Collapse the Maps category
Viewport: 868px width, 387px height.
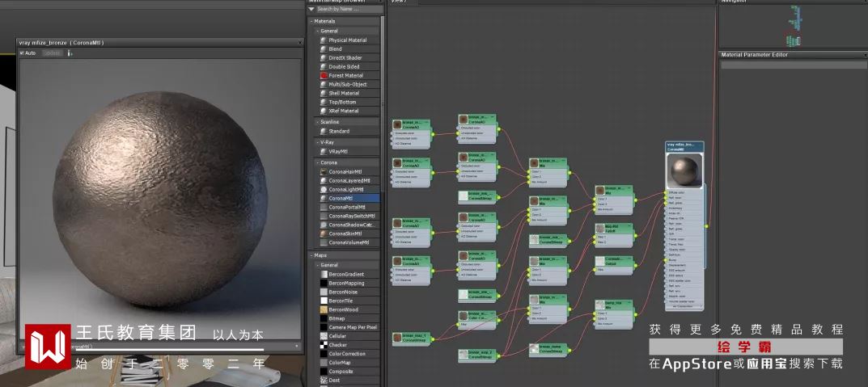coord(311,255)
